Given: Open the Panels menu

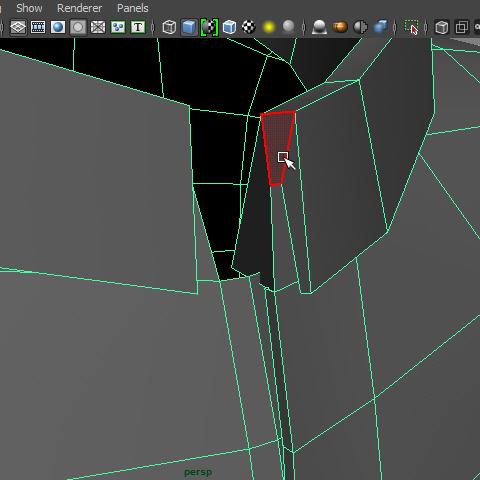Looking at the screenshot, I should click(x=133, y=8).
